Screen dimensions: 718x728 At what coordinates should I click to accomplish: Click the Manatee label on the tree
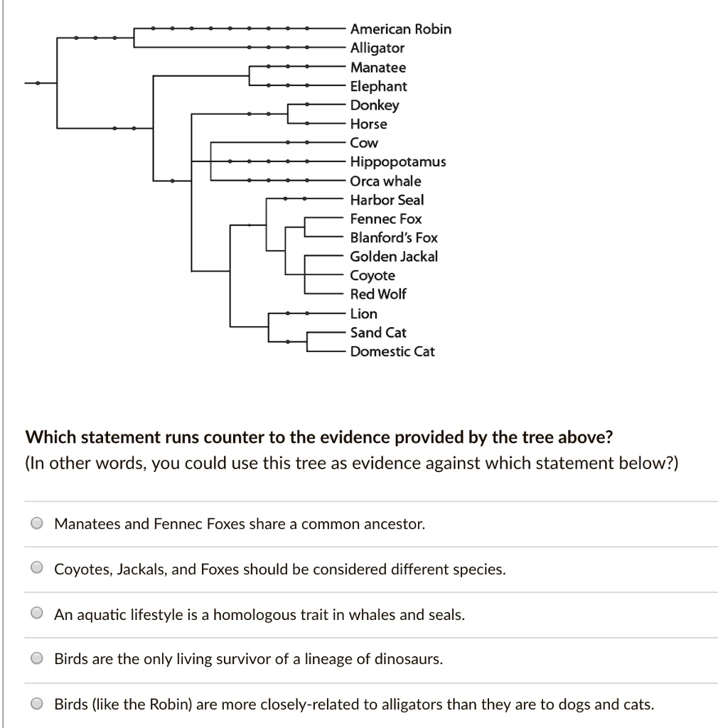377,68
